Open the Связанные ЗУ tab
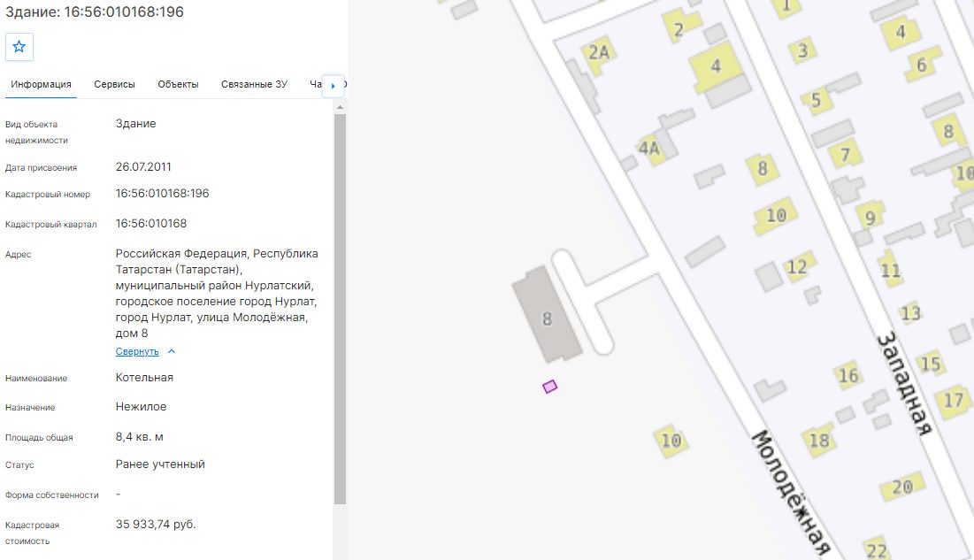The height and width of the screenshot is (560, 974). [x=254, y=85]
